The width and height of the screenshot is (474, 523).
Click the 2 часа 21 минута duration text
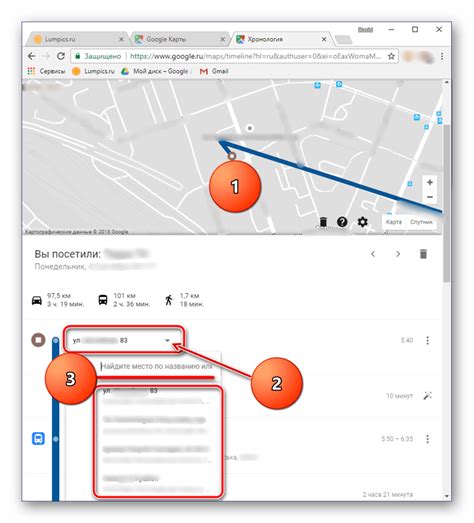[x=388, y=494]
